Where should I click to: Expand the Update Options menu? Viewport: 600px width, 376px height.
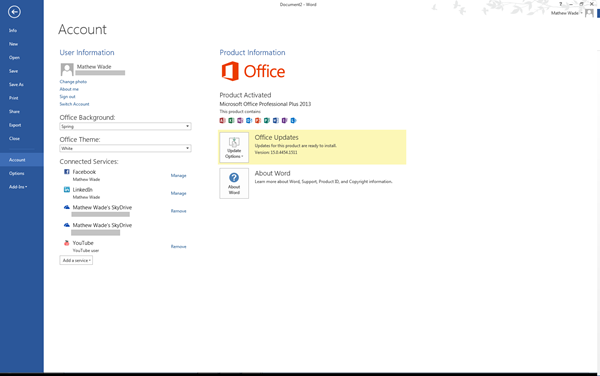click(x=234, y=147)
